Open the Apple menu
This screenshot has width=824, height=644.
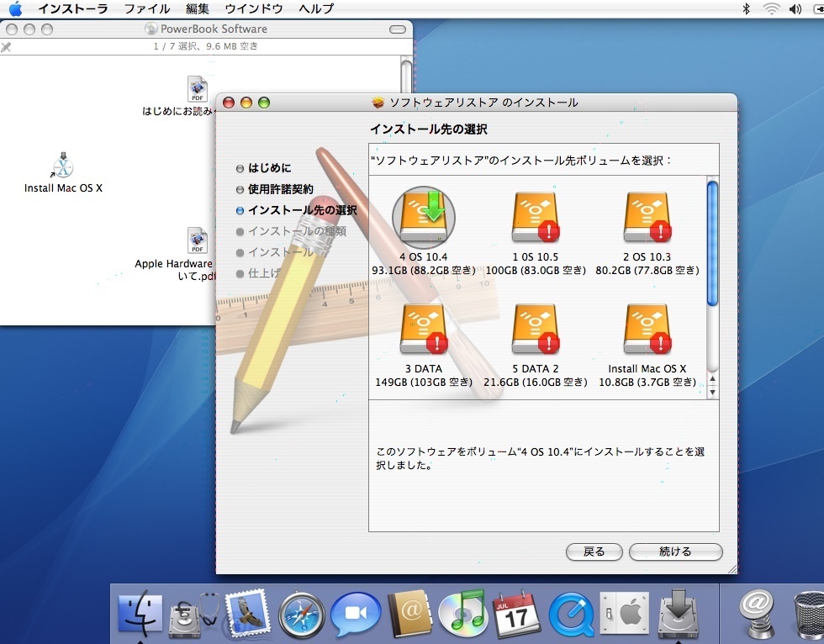tap(16, 8)
